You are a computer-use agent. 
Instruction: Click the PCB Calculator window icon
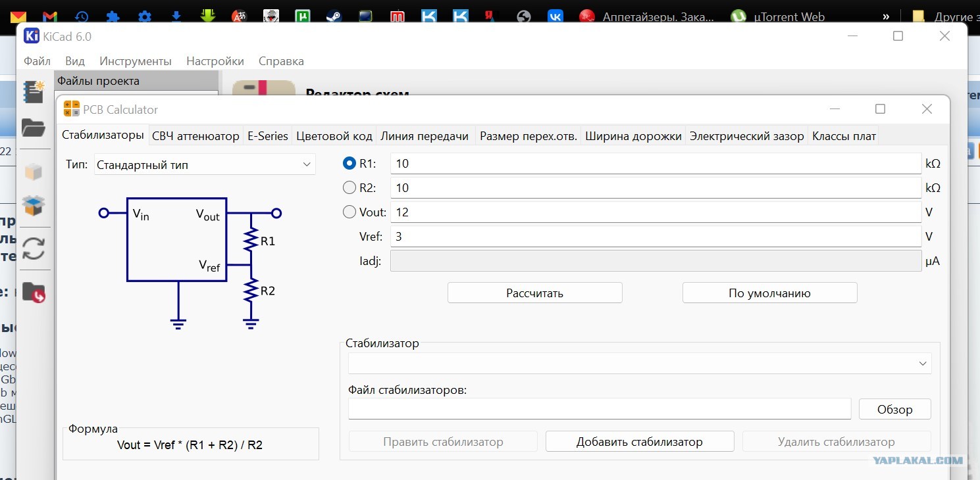click(71, 109)
